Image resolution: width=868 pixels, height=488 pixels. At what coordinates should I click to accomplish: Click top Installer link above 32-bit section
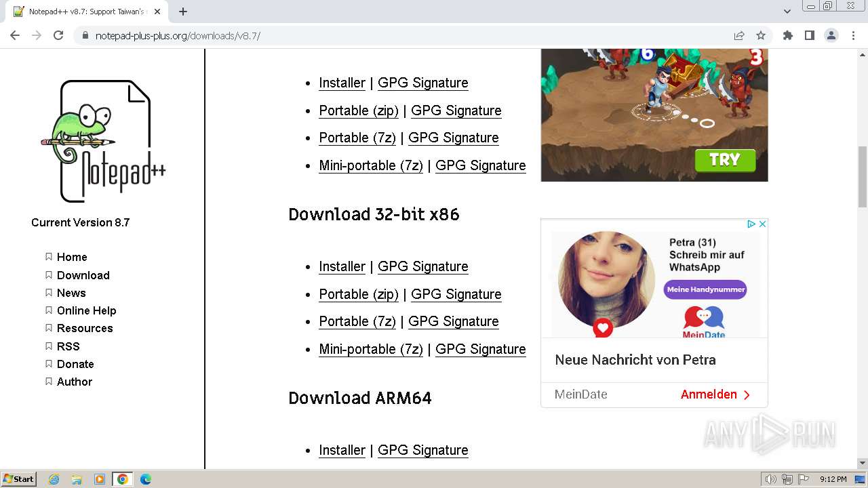tap(342, 83)
